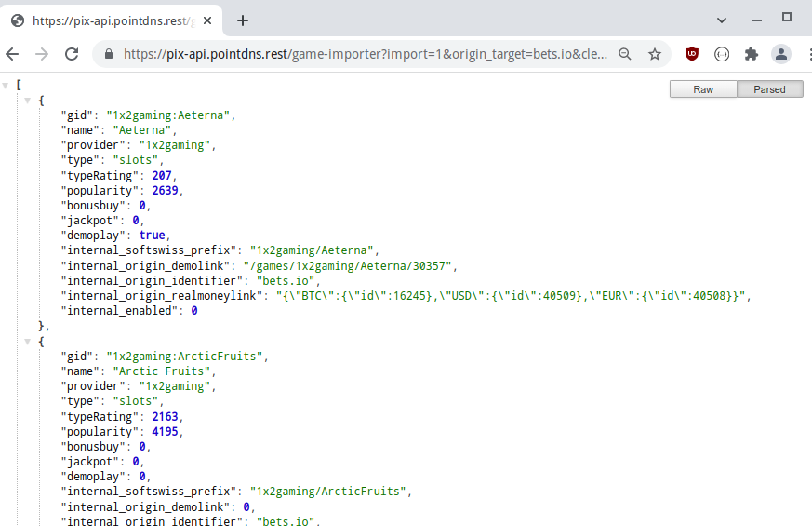Reload the current page
Screen dimensions: 812x526
coord(72,54)
